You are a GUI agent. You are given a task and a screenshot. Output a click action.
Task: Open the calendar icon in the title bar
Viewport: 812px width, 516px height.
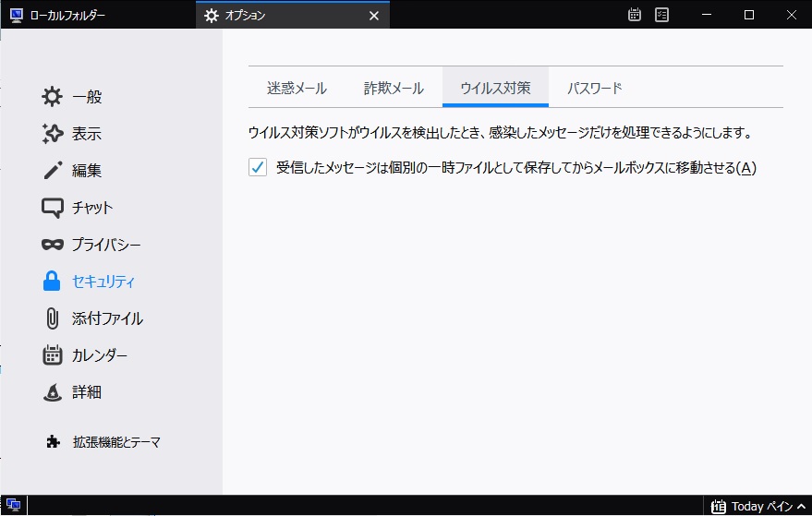click(635, 15)
